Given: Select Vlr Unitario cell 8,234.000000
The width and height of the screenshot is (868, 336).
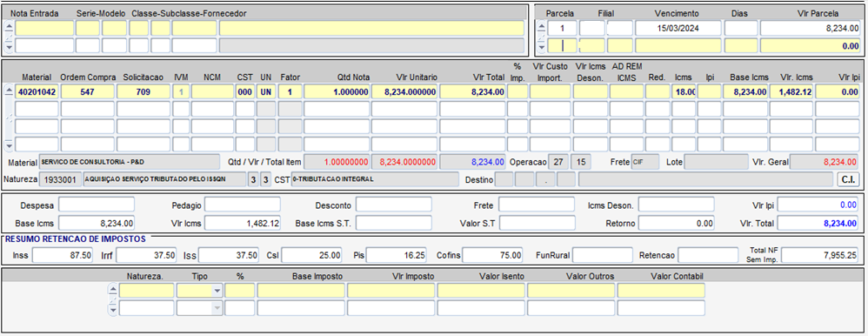Looking at the screenshot, I should point(404,92).
